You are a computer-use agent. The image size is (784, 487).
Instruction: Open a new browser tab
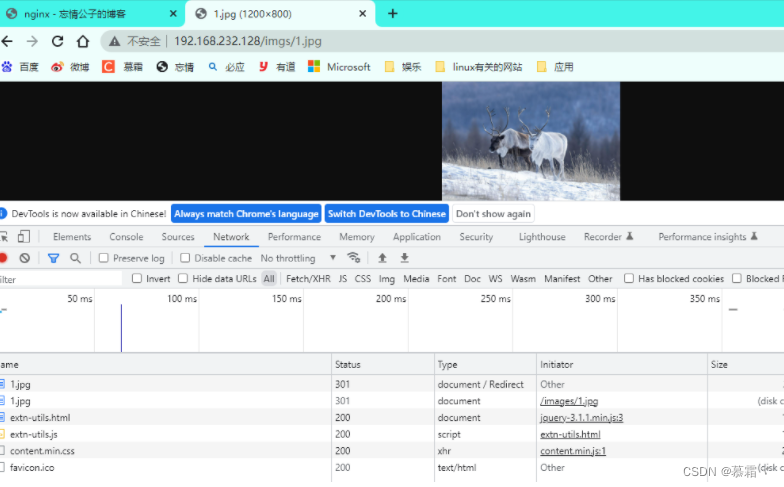point(392,14)
